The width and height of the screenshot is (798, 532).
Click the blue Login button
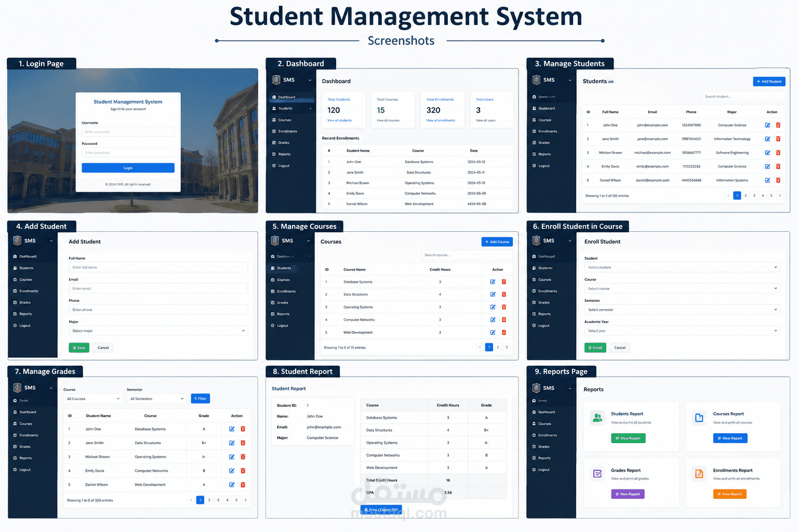(128, 168)
